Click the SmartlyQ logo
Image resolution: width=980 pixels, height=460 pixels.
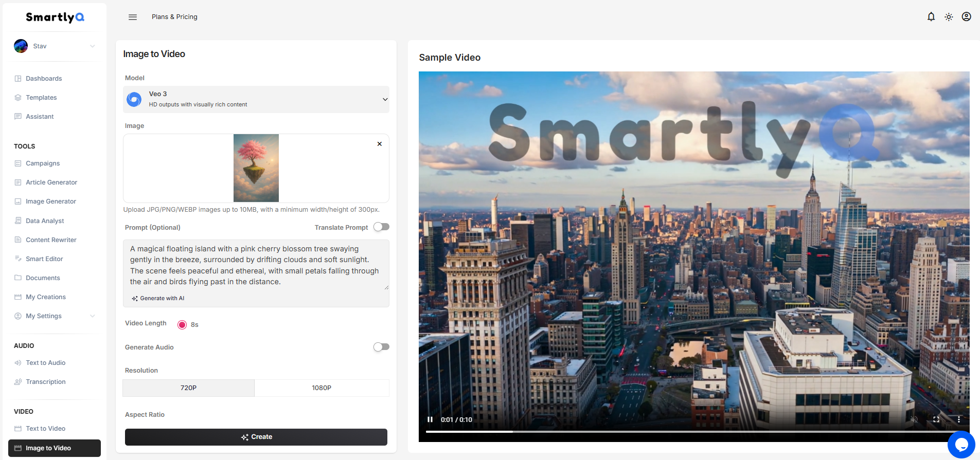[x=55, y=17]
